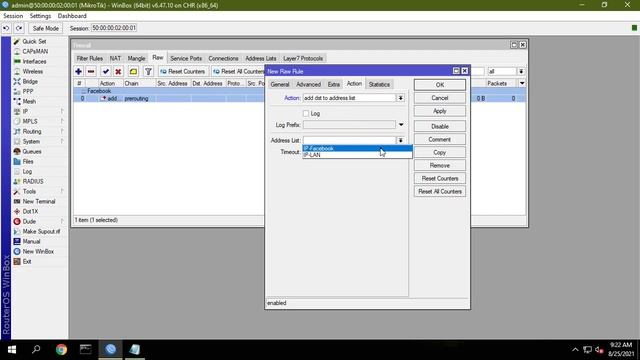Switch to the Mangle tab

tap(136, 58)
